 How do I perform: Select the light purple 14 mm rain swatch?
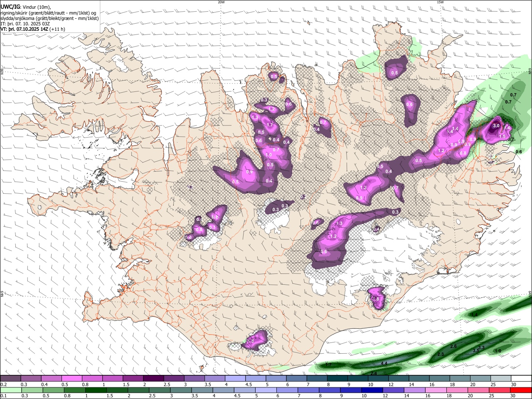click(x=414, y=390)
